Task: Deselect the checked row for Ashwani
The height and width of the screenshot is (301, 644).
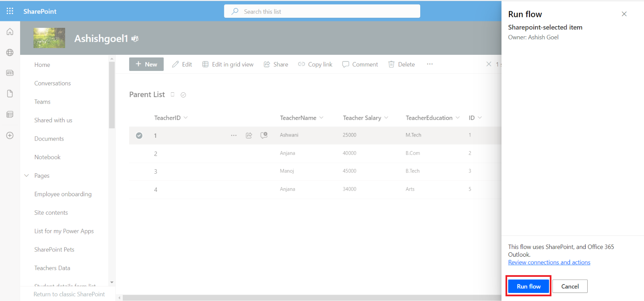Action: 139,135
